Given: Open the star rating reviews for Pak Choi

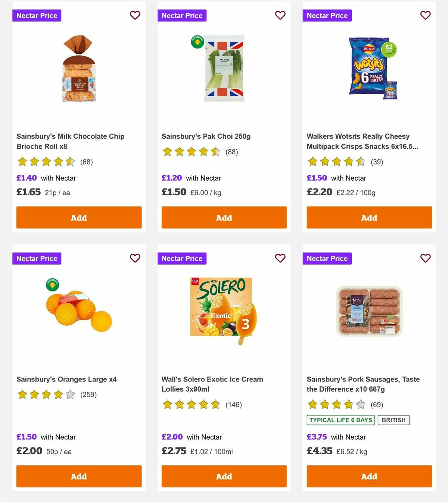Looking at the screenshot, I should click(192, 152).
